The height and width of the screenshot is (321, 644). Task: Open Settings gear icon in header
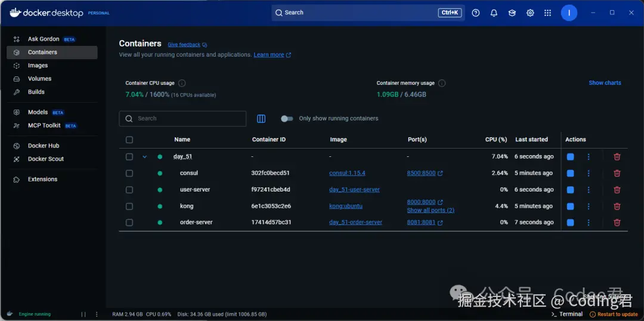tap(530, 13)
